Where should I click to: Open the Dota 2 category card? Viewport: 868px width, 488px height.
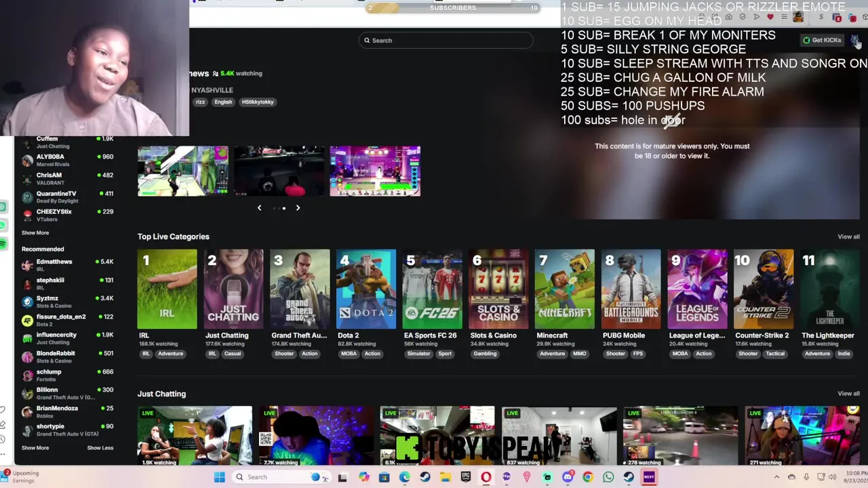coord(366,289)
